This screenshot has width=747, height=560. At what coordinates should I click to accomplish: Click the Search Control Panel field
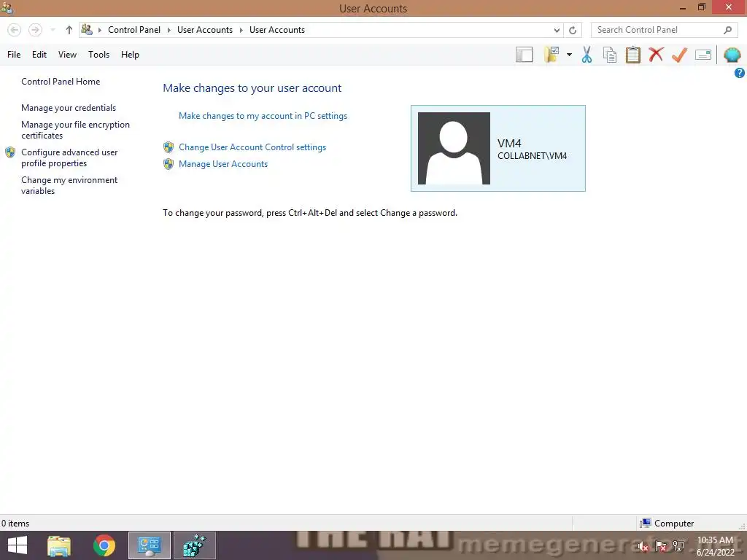665,30
